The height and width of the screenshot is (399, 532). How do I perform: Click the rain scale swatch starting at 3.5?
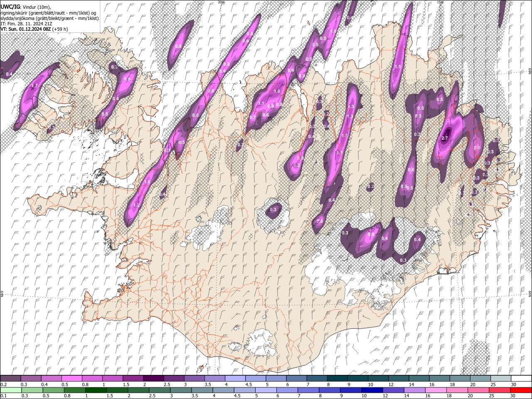point(202,390)
